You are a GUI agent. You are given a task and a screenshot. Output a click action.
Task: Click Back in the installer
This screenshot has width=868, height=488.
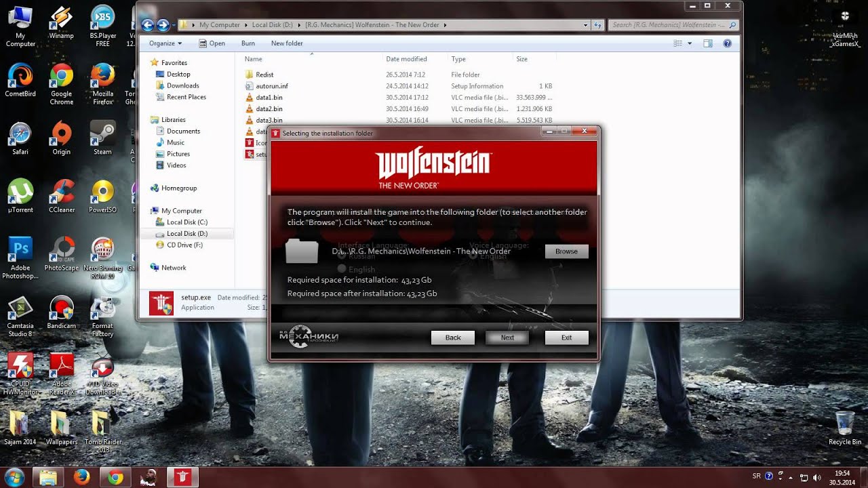coord(453,338)
